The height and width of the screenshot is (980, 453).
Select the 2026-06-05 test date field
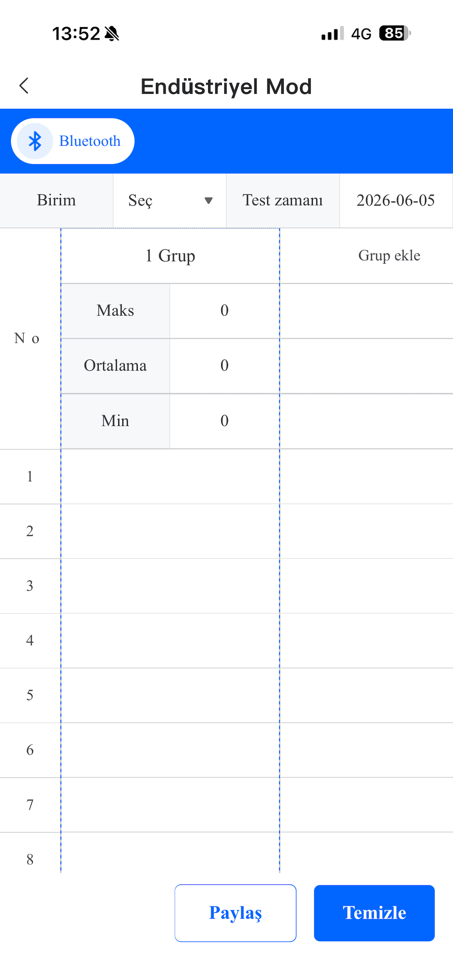(395, 201)
